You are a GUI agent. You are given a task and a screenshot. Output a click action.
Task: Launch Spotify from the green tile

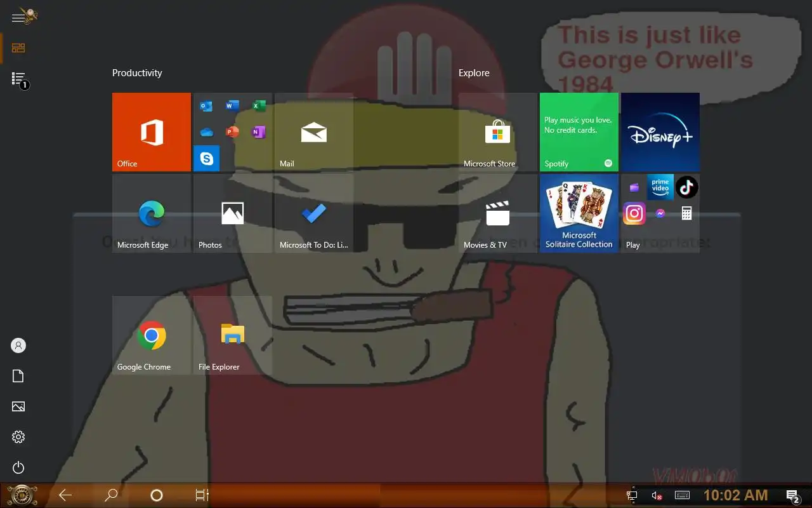(x=579, y=132)
